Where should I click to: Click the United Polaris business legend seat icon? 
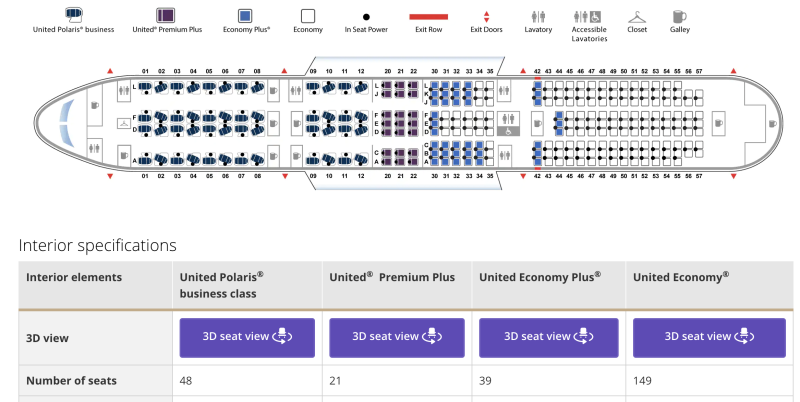coord(74,15)
